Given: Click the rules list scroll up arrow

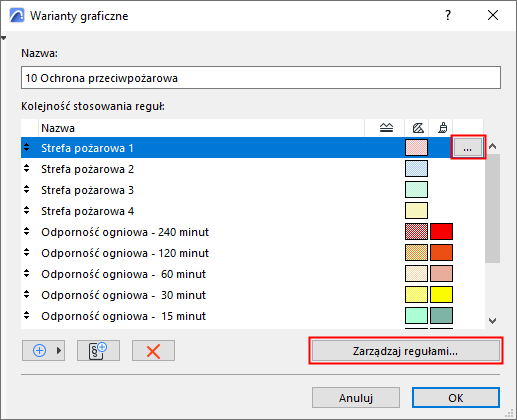Looking at the screenshot, I should point(493,146).
